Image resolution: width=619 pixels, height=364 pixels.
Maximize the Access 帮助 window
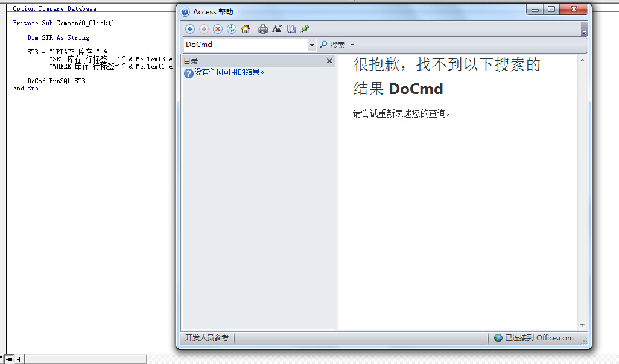551,10
